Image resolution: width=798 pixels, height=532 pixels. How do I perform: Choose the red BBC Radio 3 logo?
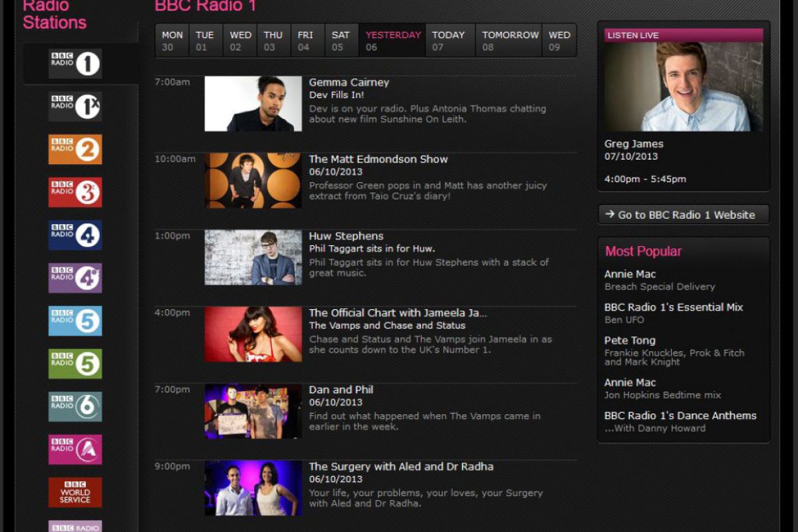click(75, 192)
